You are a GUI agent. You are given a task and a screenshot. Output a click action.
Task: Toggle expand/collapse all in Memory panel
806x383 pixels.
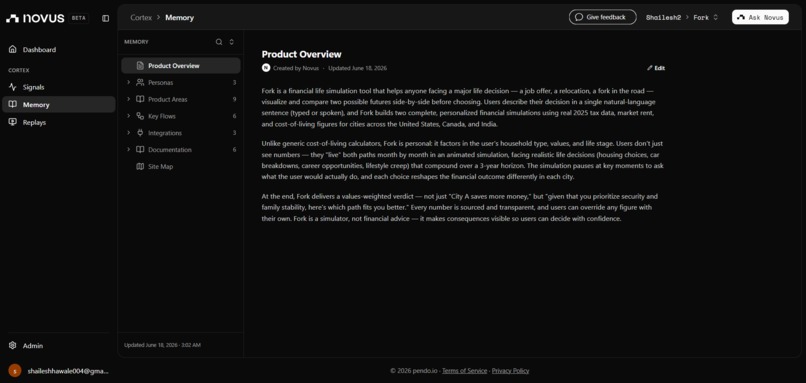[x=231, y=42]
